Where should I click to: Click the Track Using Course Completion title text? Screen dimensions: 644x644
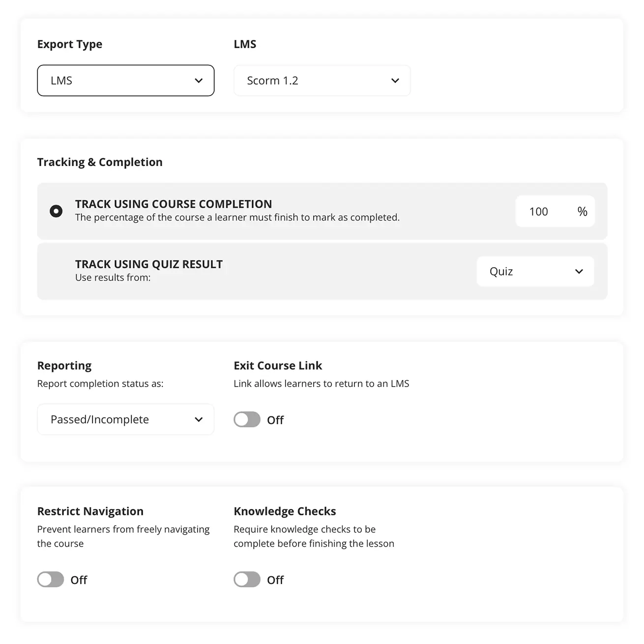(174, 204)
